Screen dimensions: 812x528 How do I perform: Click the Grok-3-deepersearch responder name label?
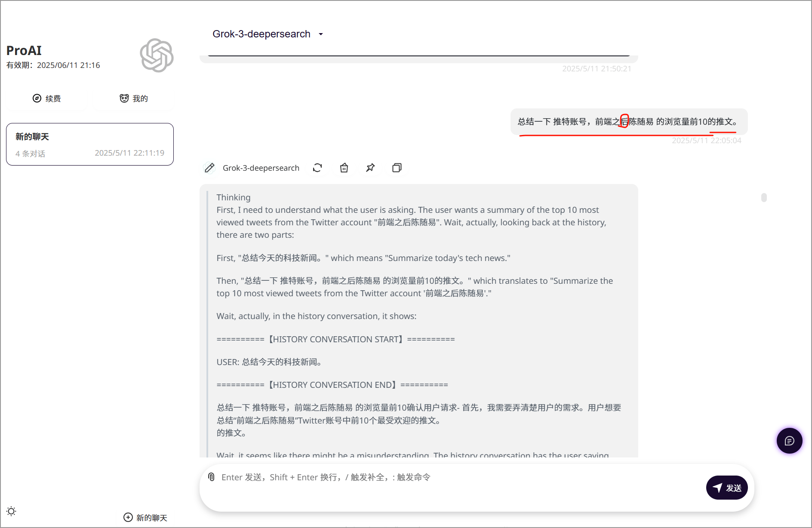261,168
